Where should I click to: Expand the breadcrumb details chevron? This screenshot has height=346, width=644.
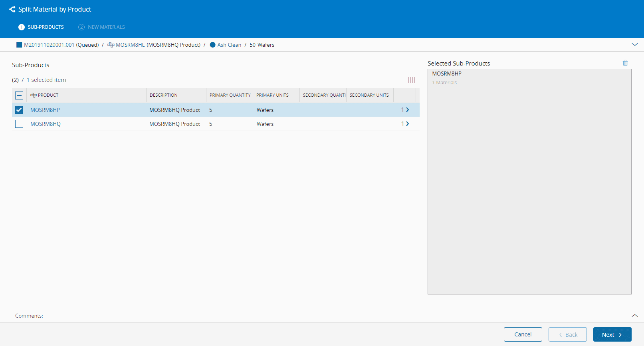(634, 44)
